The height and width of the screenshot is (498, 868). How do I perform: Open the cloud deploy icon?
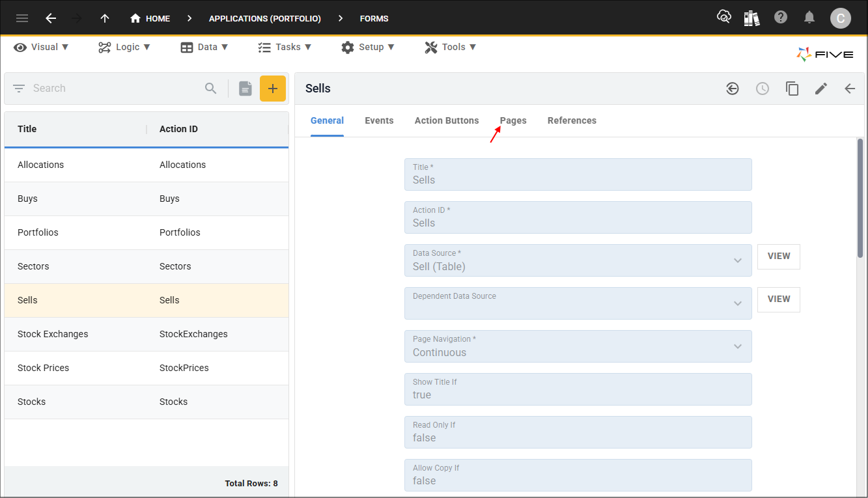coord(724,18)
